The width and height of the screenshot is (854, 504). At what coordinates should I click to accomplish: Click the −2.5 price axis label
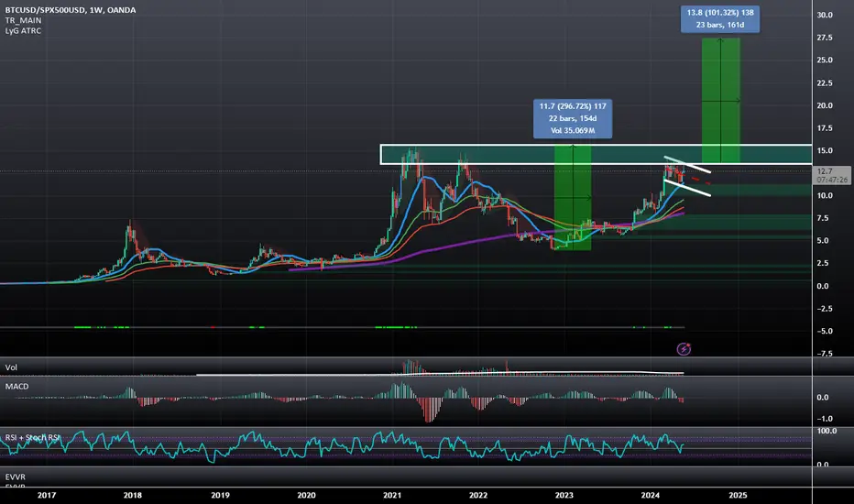[825, 309]
